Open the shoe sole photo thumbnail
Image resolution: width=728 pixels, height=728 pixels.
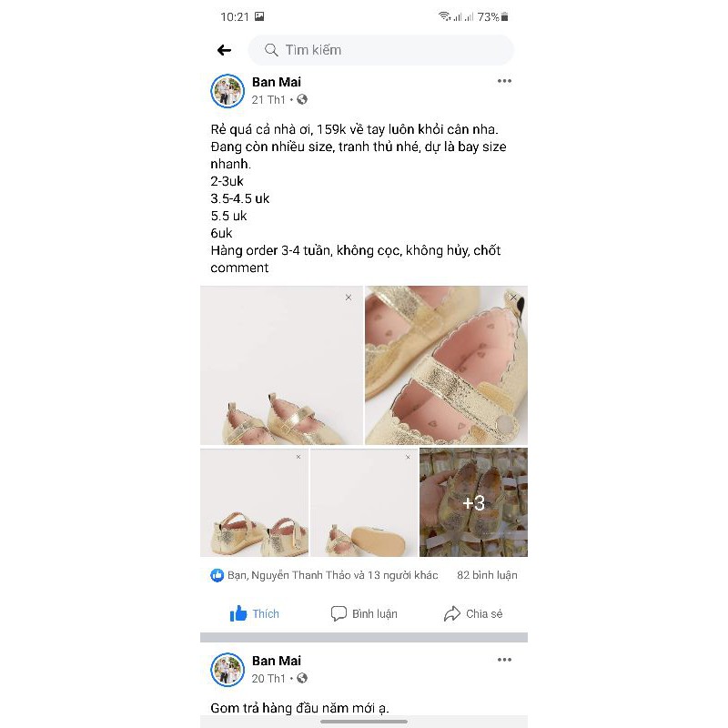coord(363,502)
